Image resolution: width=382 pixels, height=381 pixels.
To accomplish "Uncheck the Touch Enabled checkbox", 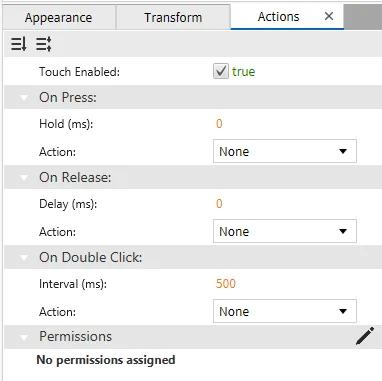I will [221, 71].
